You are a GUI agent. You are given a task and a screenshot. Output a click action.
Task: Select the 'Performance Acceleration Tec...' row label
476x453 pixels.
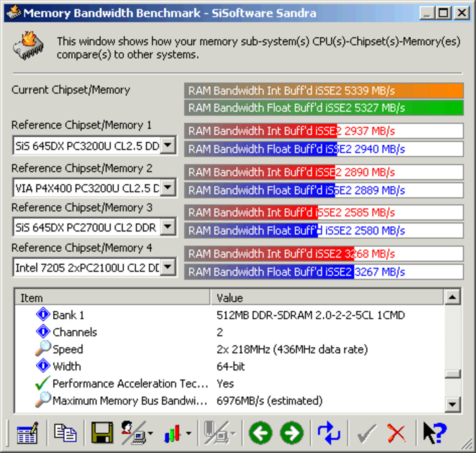click(x=130, y=383)
